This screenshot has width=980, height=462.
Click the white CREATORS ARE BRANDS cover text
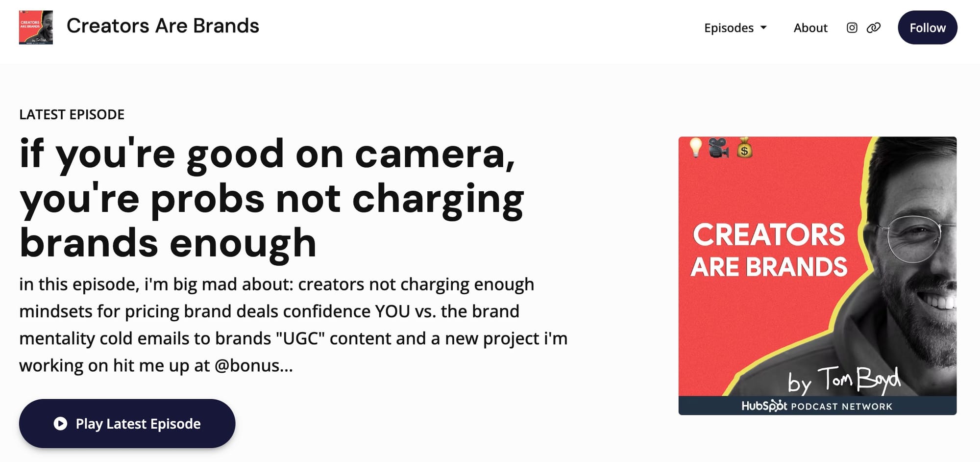(x=769, y=251)
